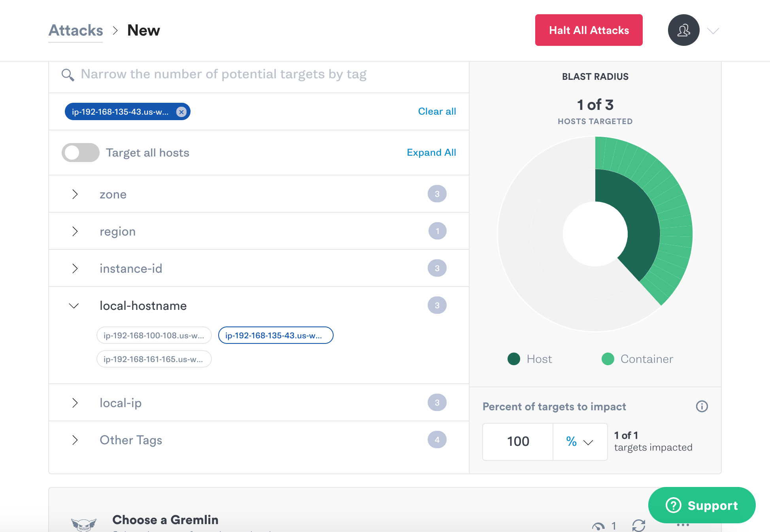Open the percent unit dropdown
770x532 pixels.
coord(580,441)
